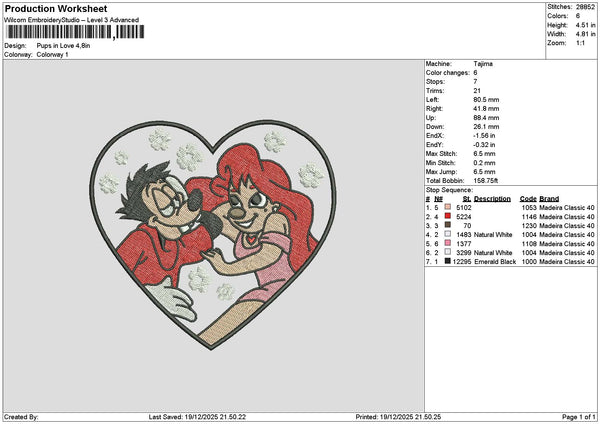Select stitch count "5224" in stop row 2
This screenshot has height=424, width=600.
[x=464, y=217]
